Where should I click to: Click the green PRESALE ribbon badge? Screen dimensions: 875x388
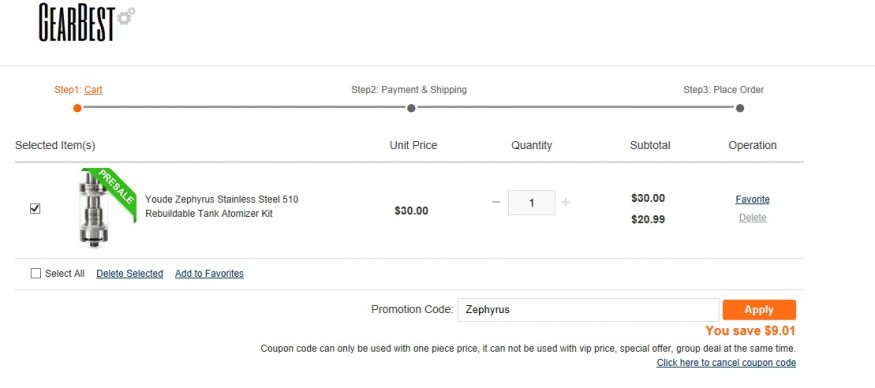coord(113,191)
